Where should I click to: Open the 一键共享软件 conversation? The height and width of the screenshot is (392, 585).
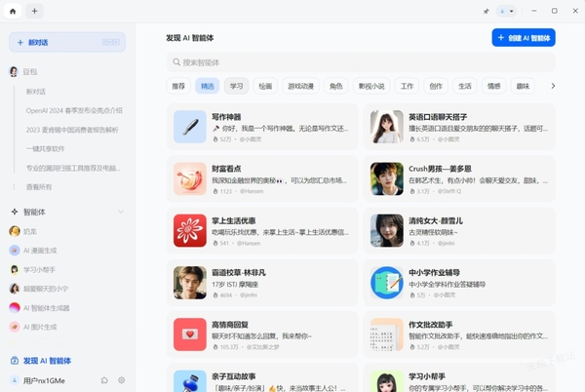[45, 149]
